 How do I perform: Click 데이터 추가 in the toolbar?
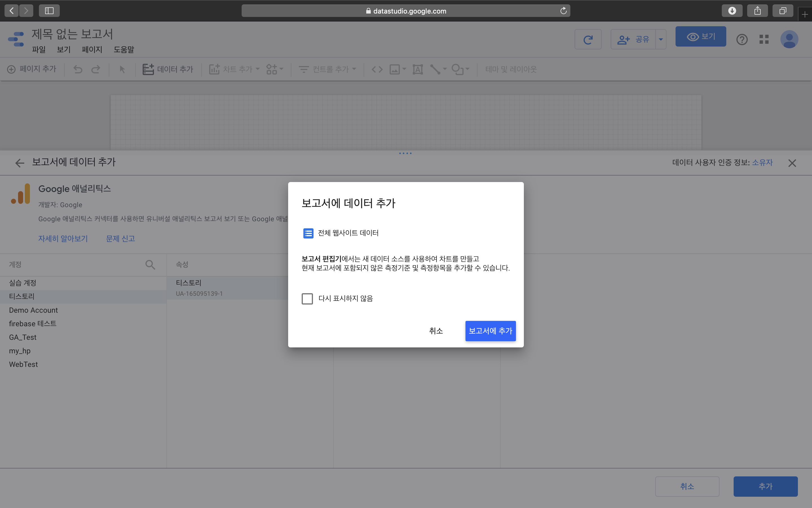point(168,69)
